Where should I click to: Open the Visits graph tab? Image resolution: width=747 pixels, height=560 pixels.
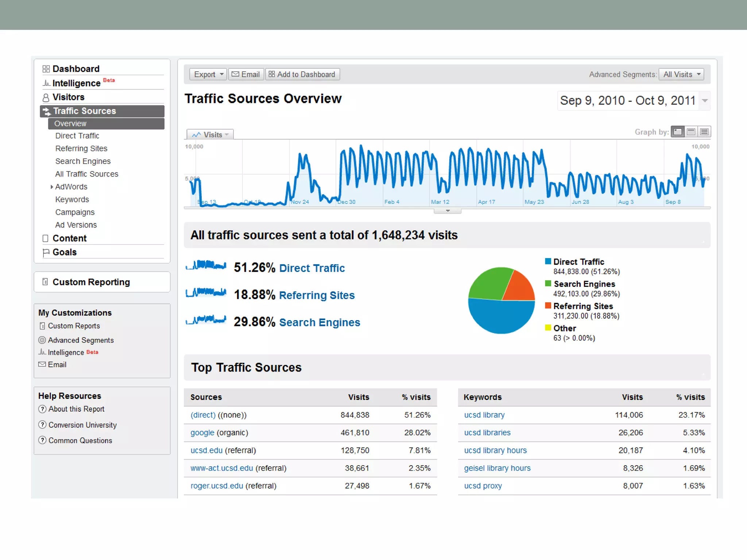click(x=210, y=135)
